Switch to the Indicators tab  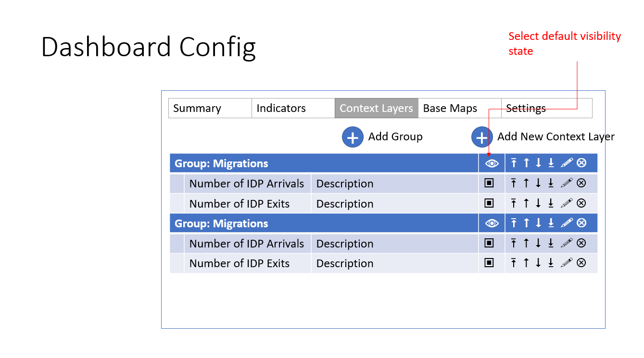point(293,108)
